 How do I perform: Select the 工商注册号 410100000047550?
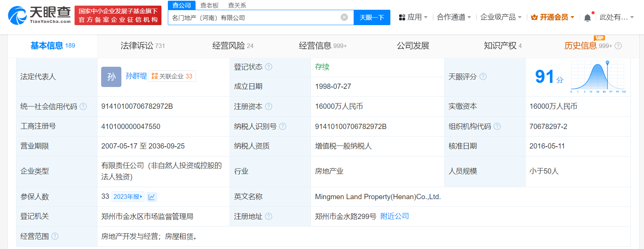point(131,126)
